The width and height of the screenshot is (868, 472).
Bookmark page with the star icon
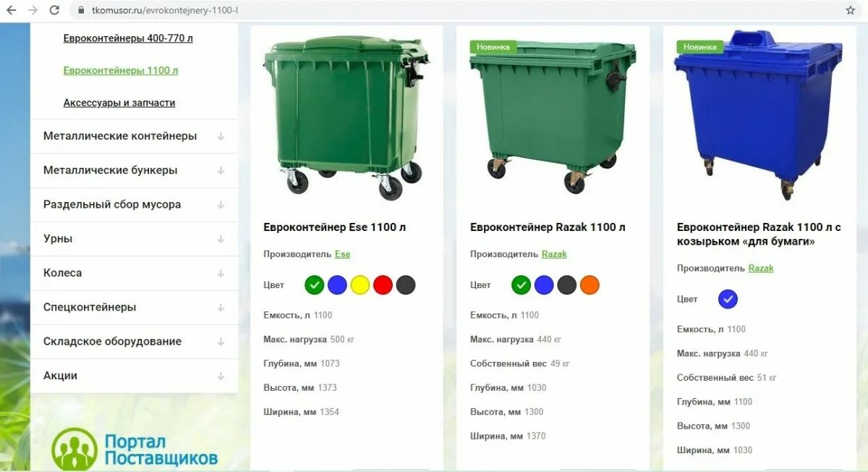[851, 10]
